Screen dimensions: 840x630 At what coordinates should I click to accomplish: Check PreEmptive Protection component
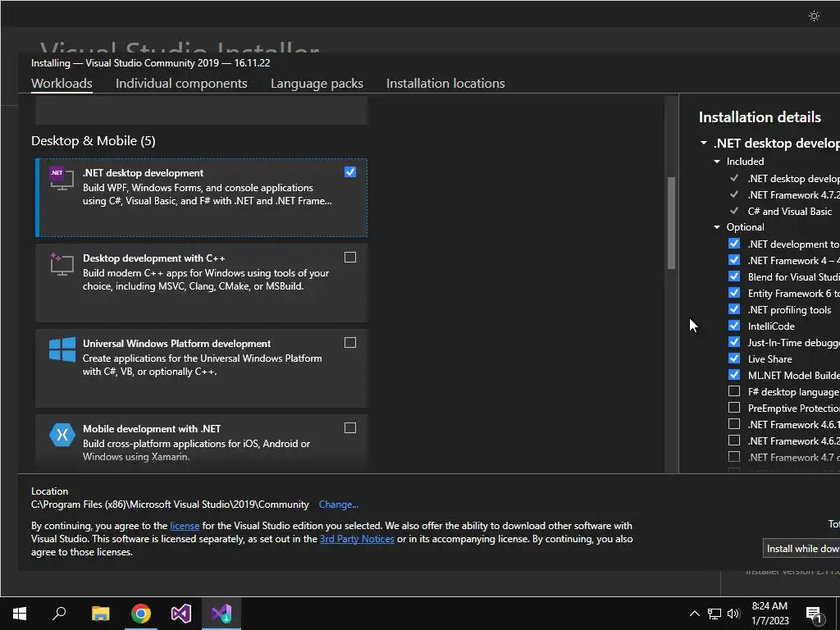734,408
